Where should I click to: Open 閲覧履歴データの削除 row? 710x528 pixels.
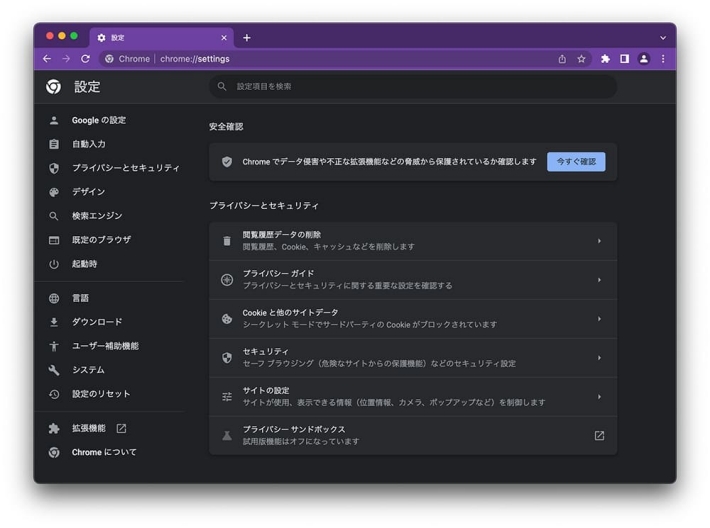(413, 241)
